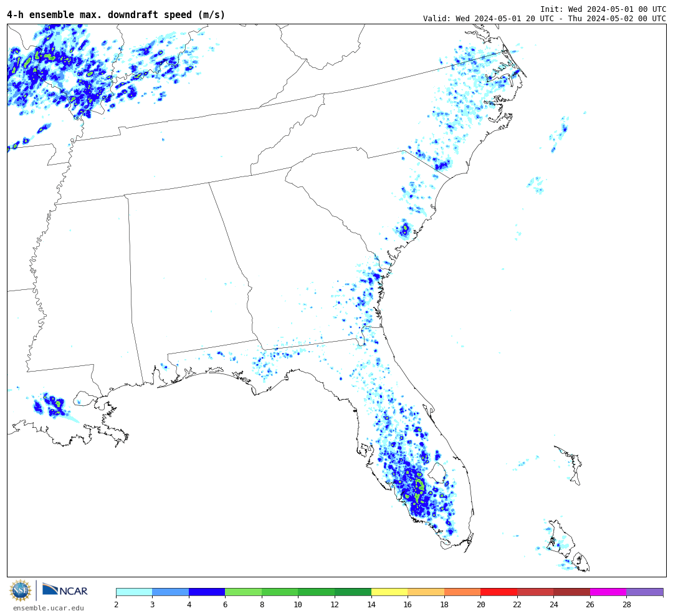This screenshot has width=673, height=616.
Task: Click the colorbar tick label '6'
Action: click(x=226, y=604)
